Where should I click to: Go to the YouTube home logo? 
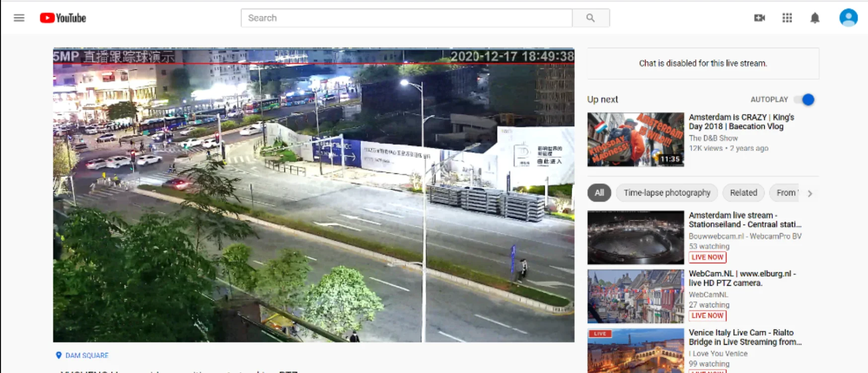click(63, 18)
